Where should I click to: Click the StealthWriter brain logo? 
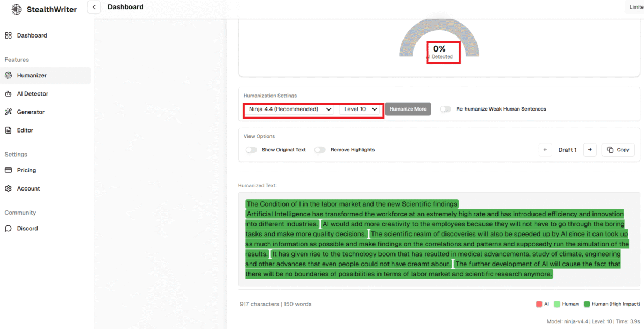(x=16, y=9)
